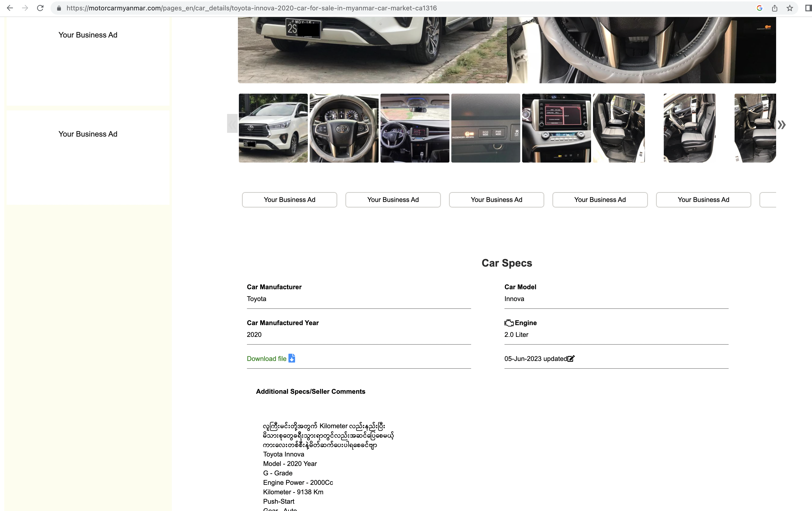Click the 05-Jun-2023 updated text

tap(536, 359)
